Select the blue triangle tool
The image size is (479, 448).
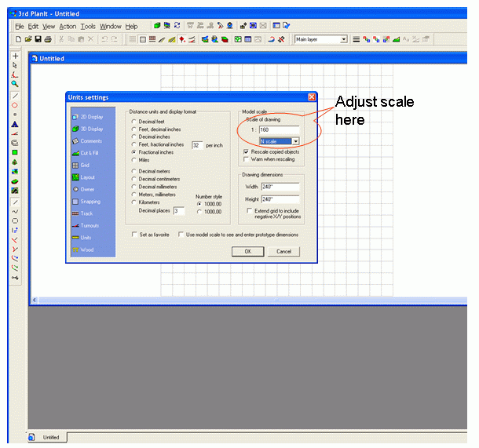point(15,124)
